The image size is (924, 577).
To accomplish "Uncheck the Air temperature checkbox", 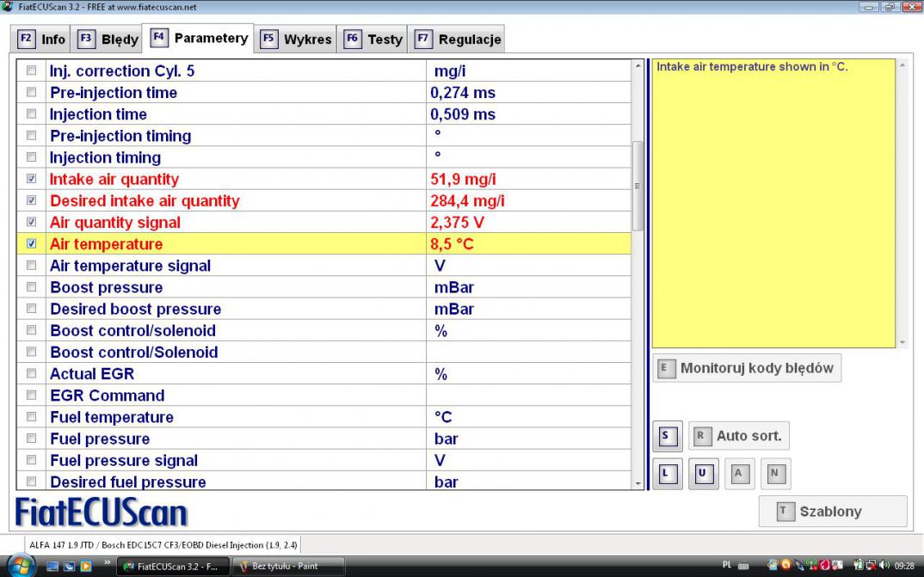I will [32, 244].
